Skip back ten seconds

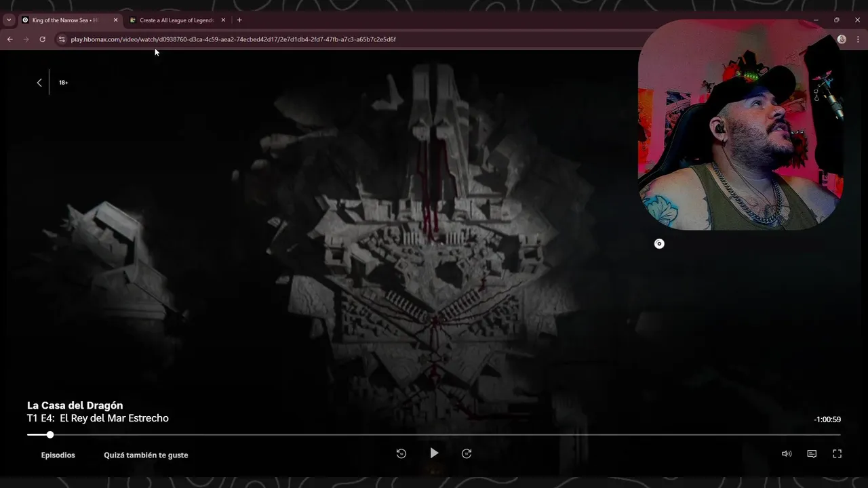401,454
